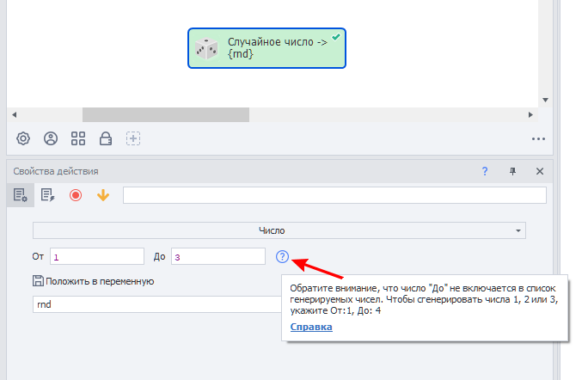Pin the action properties panel
588x380 pixels.
click(512, 171)
